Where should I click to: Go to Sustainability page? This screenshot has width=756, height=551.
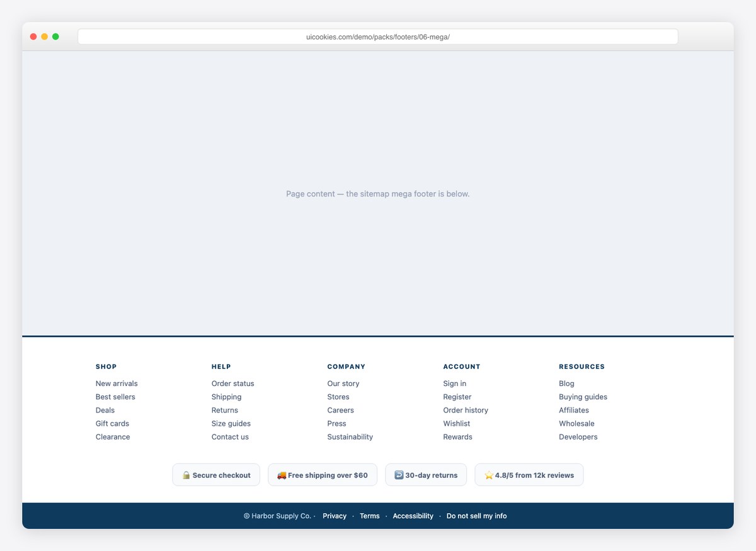pyautogui.click(x=350, y=436)
